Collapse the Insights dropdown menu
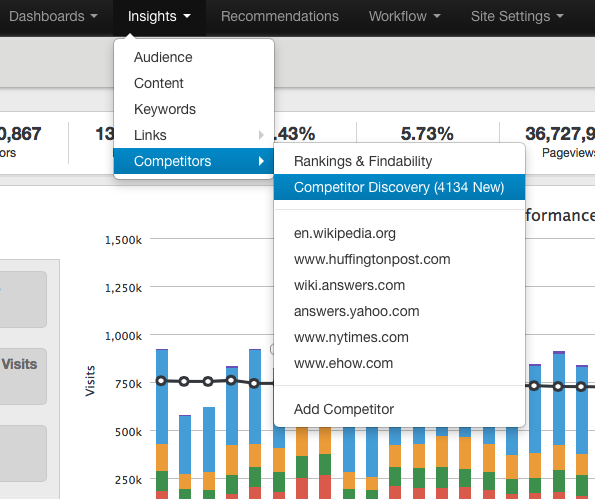This screenshot has width=595, height=499. coord(159,16)
